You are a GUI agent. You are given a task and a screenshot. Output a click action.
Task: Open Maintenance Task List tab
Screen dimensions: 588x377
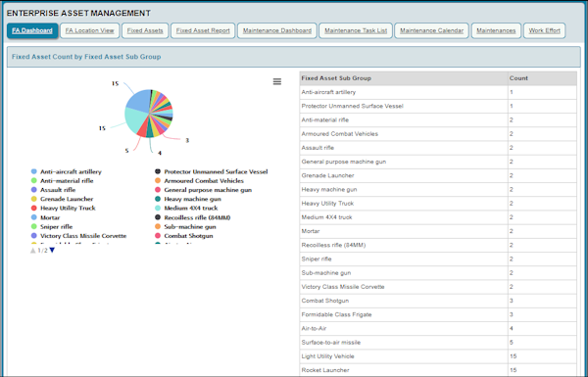356,30
